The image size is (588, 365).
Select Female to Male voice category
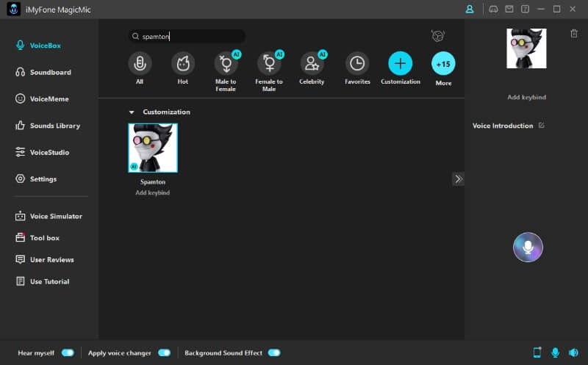tap(269, 63)
